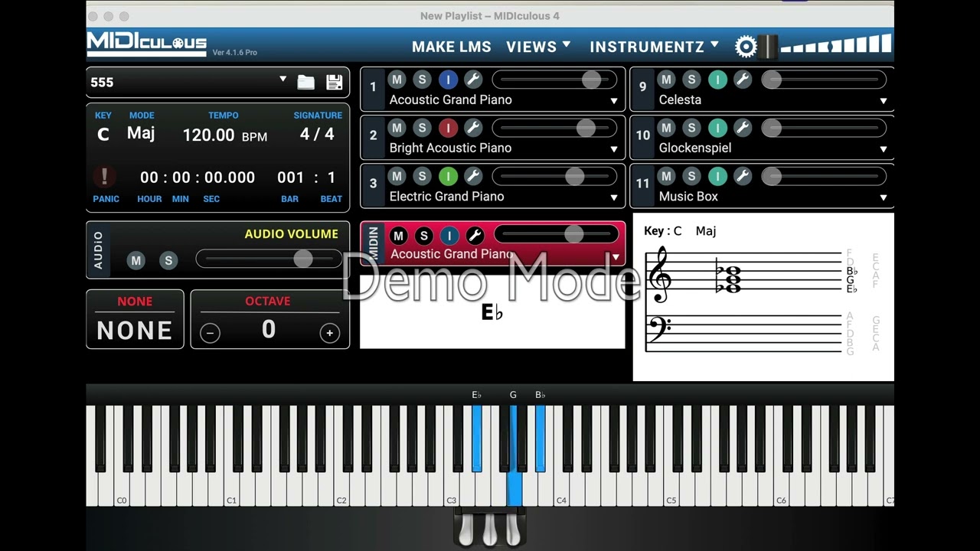
Task: Solo channel 2 Bright Acoustic Piano
Action: [422, 128]
